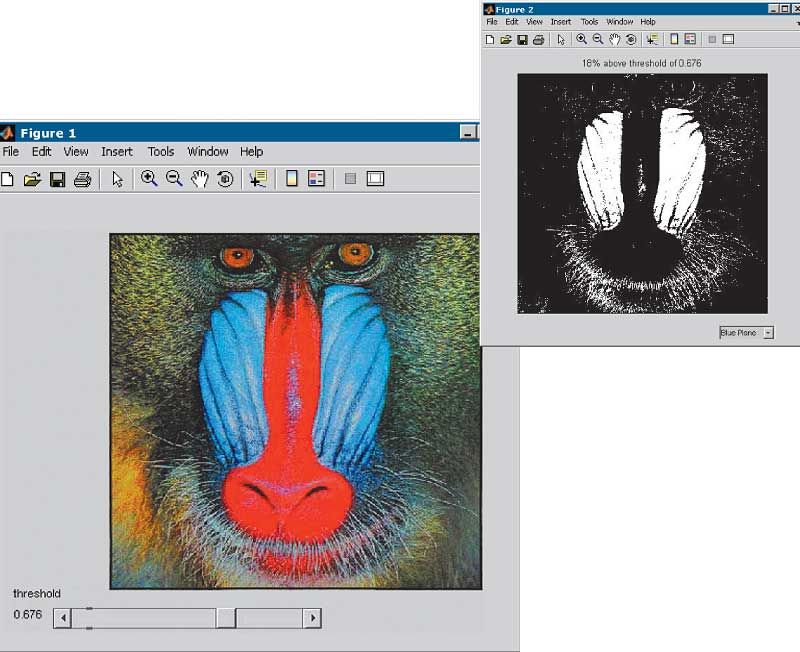The image size is (800, 652).
Task: Click New Figure icon in Figure 1 toolbar
Action: (x=7, y=180)
